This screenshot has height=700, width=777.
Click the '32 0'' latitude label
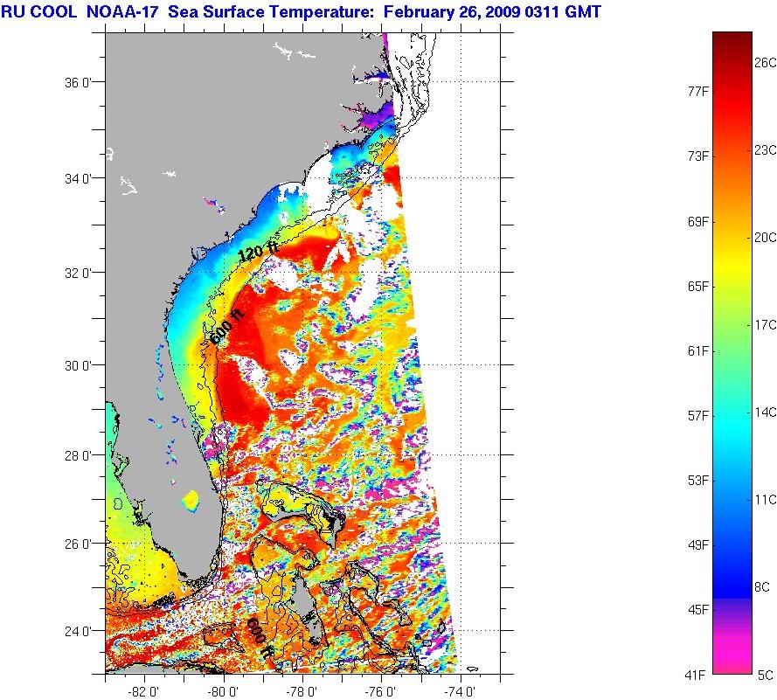[79, 273]
